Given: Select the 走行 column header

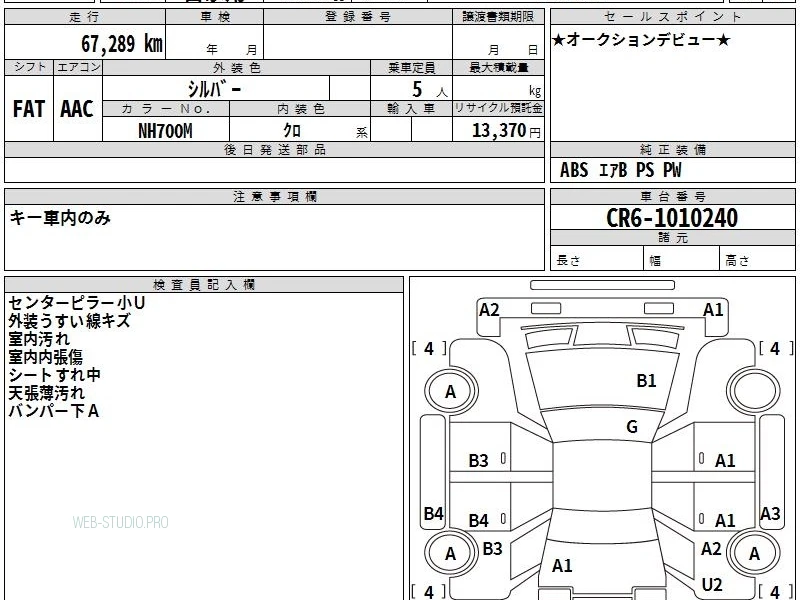Looking at the screenshot, I should (x=85, y=17).
